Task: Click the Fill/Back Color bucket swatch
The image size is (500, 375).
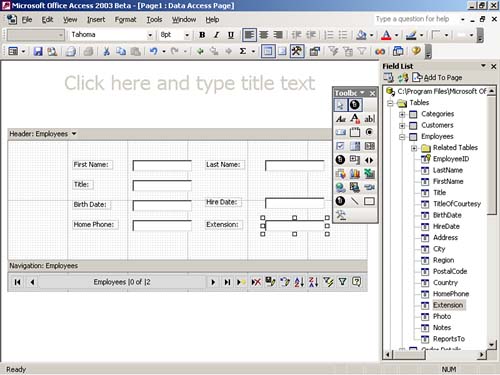Action: click(x=361, y=35)
